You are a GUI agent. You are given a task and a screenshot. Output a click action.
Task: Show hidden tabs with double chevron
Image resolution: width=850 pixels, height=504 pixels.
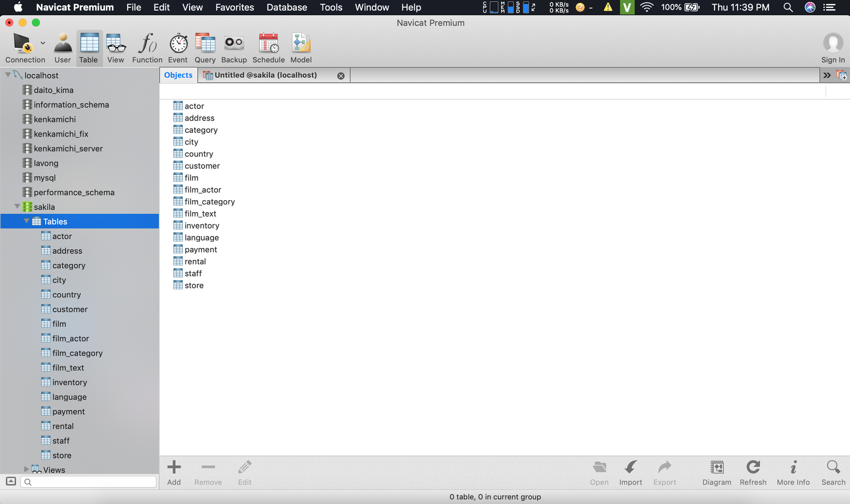pos(827,76)
